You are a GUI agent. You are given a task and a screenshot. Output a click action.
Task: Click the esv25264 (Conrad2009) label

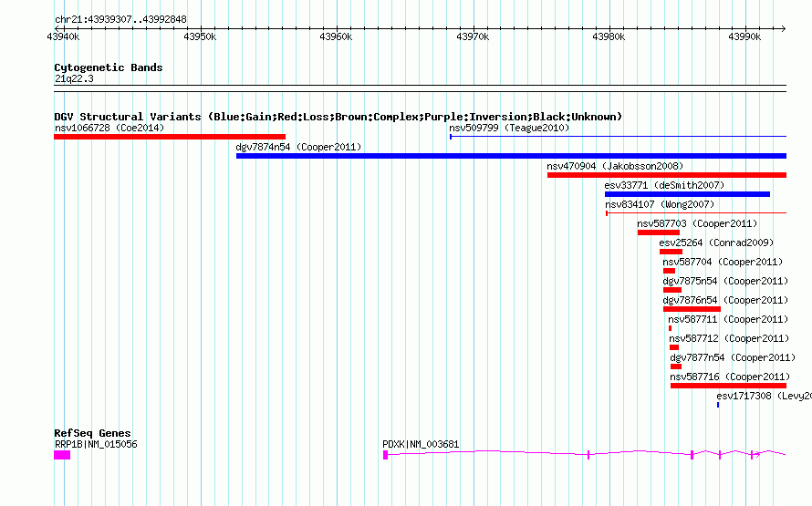tap(716, 243)
